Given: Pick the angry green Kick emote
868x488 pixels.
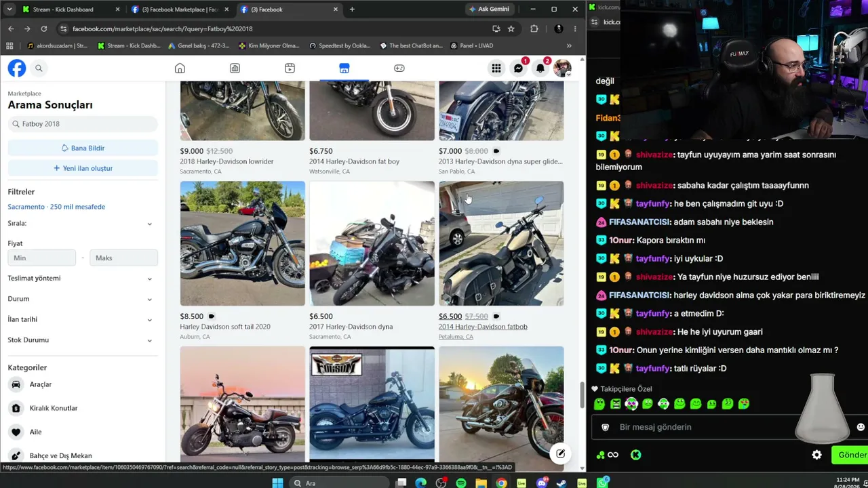Looking at the screenshot, I should 616,404.
